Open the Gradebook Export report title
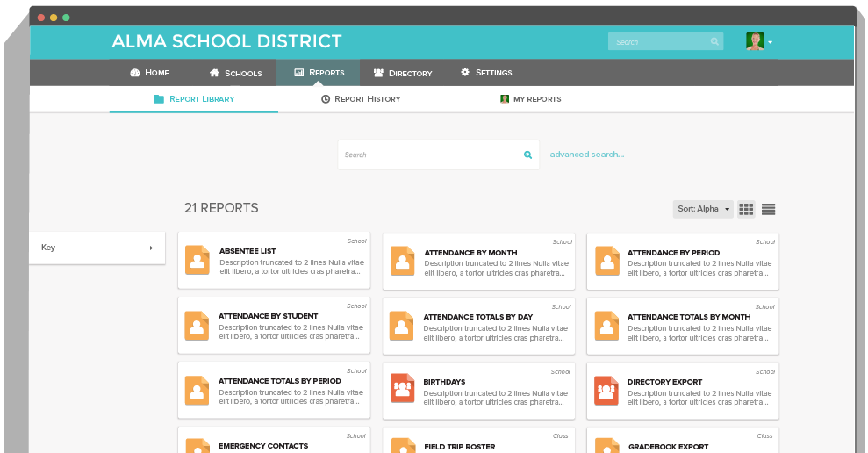The height and width of the screenshot is (453, 868). pos(668,447)
